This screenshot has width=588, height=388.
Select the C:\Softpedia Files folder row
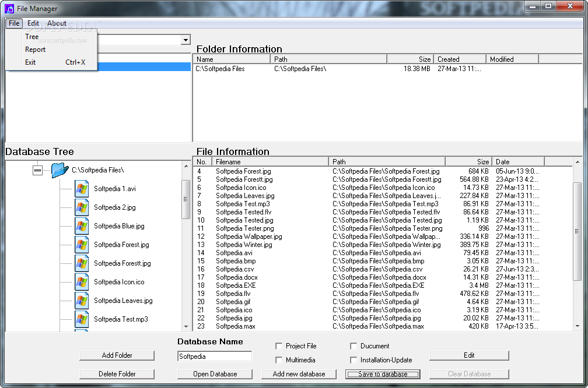tap(387, 69)
